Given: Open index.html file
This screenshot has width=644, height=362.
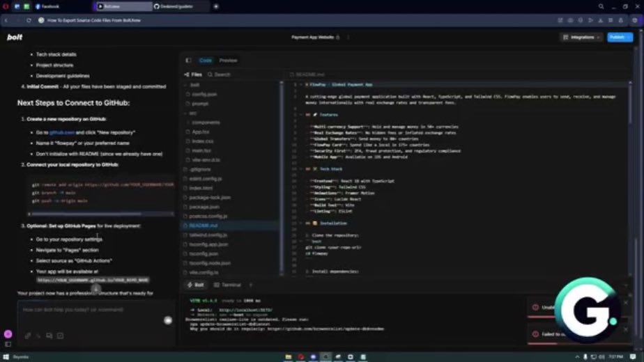Looking at the screenshot, I should point(201,189).
